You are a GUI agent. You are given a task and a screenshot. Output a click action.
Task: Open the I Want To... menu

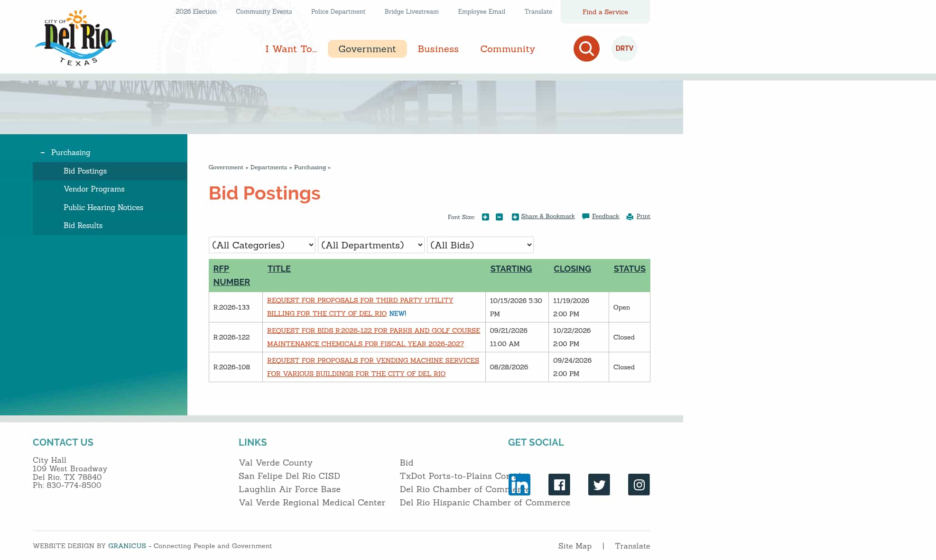click(x=291, y=49)
